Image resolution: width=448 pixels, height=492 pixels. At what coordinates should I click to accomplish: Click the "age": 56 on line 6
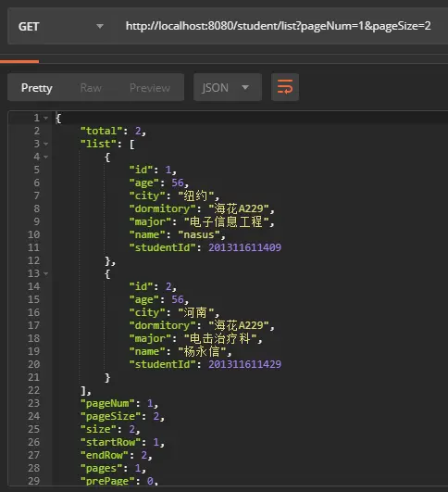pyautogui.click(x=159, y=183)
